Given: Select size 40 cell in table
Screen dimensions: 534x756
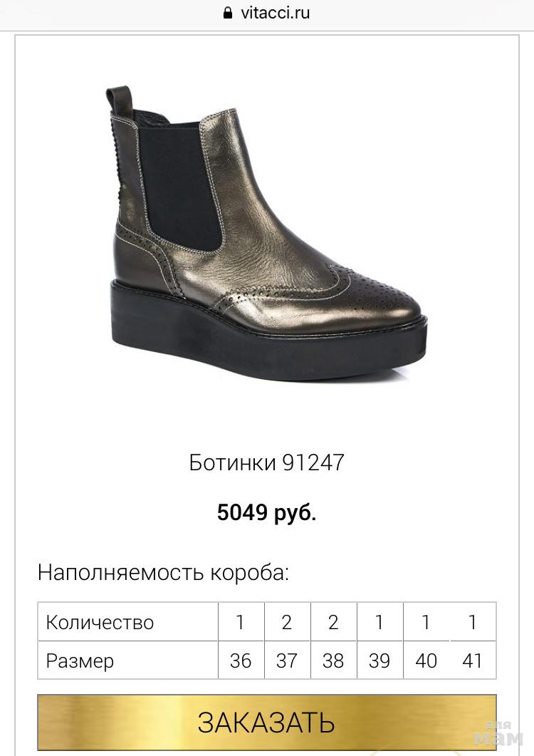Looking at the screenshot, I should coord(426,661).
